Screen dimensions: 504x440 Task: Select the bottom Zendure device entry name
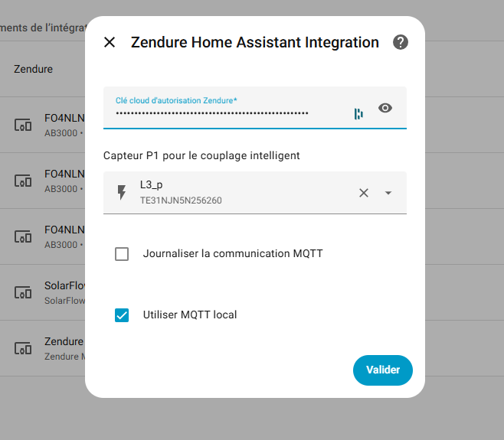[x=63, y=341]
